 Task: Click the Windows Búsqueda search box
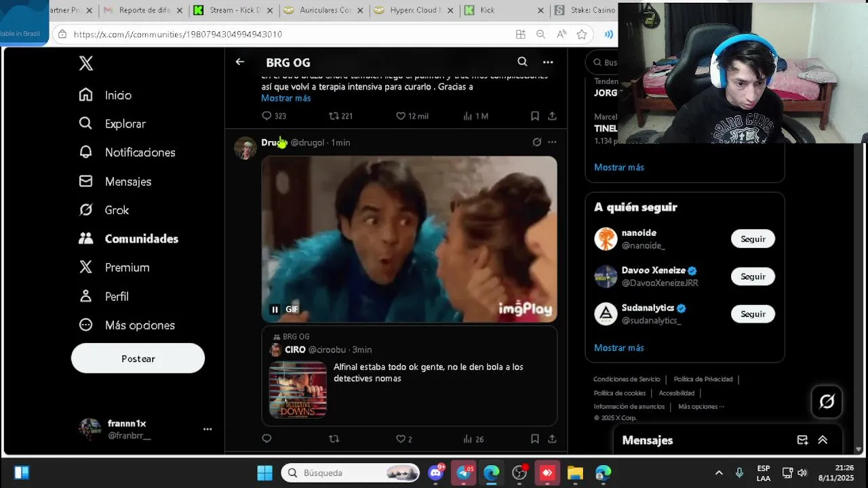click(x=351, y=472)
